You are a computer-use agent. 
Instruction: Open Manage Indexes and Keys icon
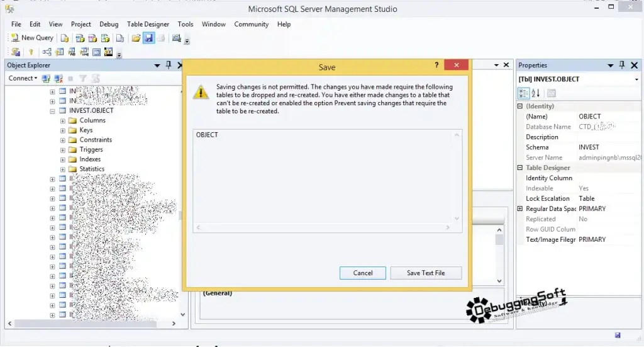click(x=60, y=52)
